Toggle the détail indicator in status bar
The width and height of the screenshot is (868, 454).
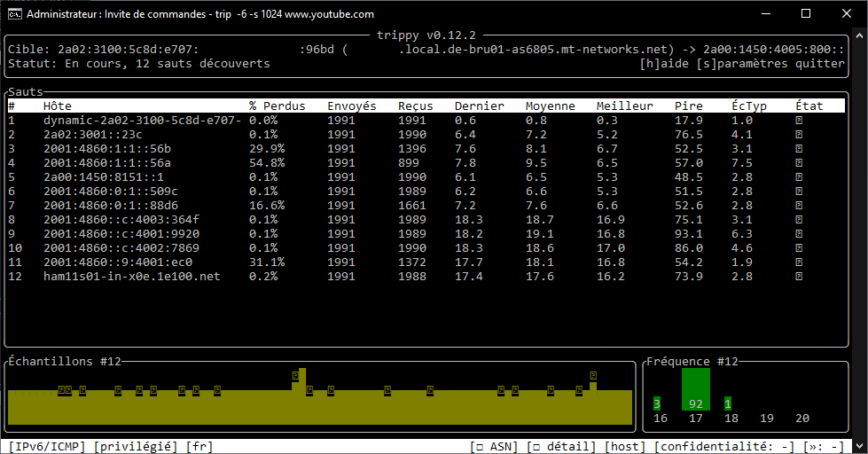click(x=561, y=446)
